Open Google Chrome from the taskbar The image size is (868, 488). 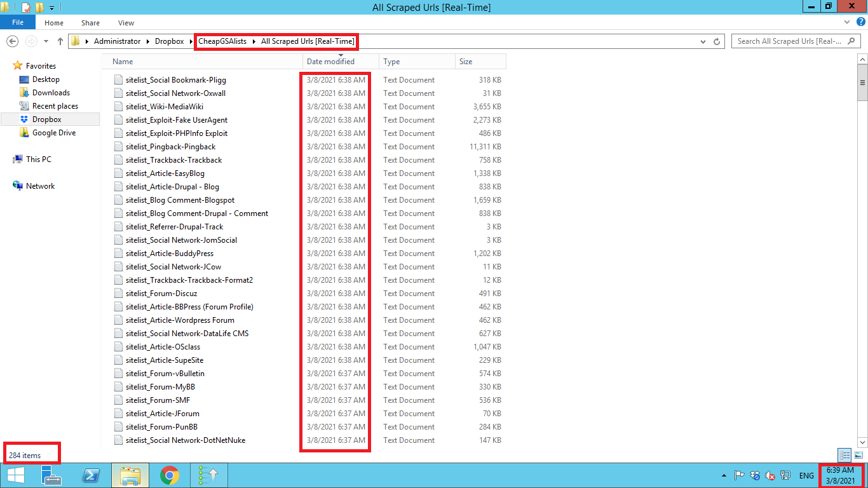[x=169, y=475]
